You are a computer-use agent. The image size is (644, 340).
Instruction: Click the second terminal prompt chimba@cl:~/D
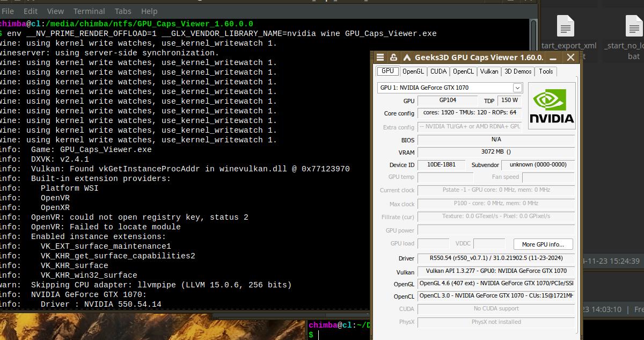[x=340, y=325]
